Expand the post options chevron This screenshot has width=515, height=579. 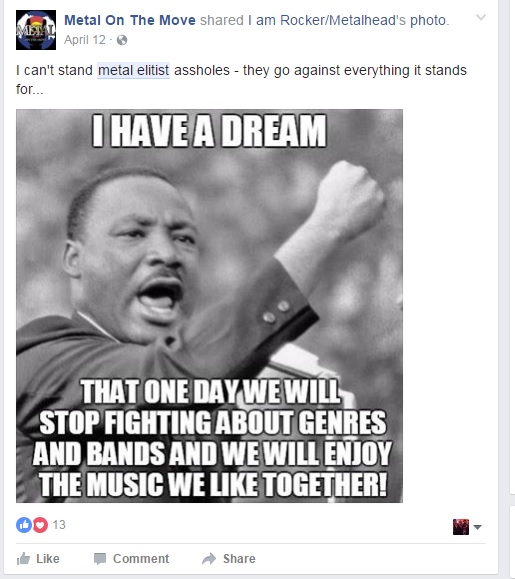(x=481, y=17)
